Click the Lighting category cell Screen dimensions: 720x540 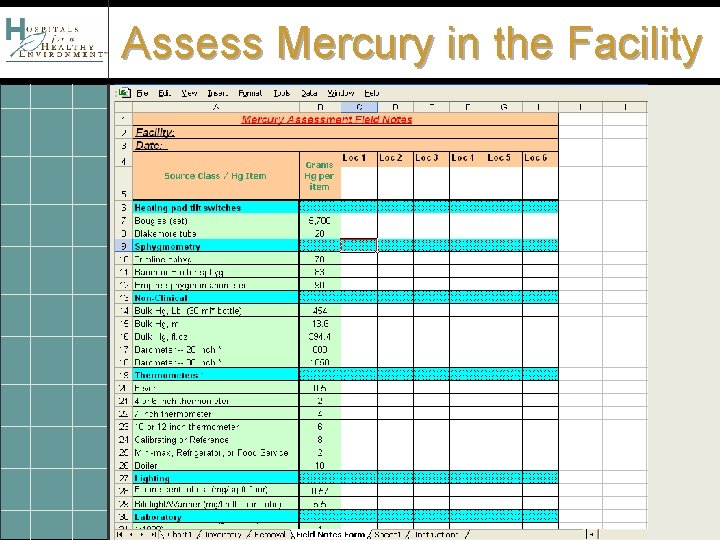coord(216,478)
